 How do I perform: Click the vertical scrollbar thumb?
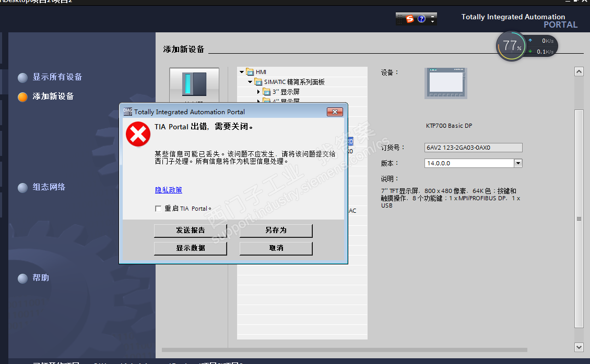point(579,219)
